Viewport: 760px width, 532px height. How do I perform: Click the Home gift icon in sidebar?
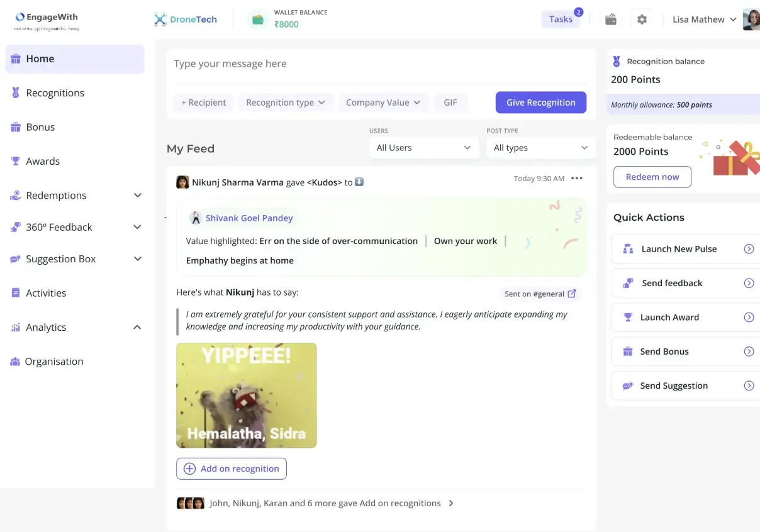click(16, 58)
